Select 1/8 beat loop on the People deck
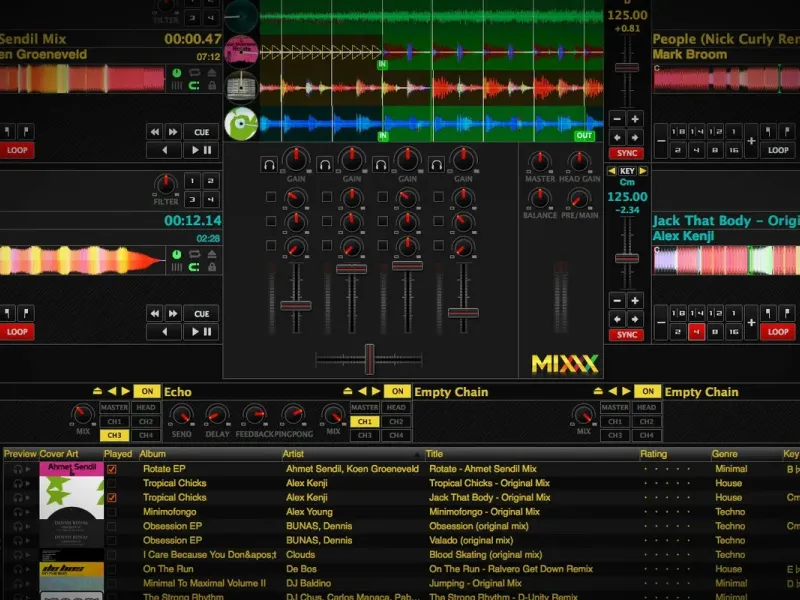800x600 pixels. click(x=678, y=132)
